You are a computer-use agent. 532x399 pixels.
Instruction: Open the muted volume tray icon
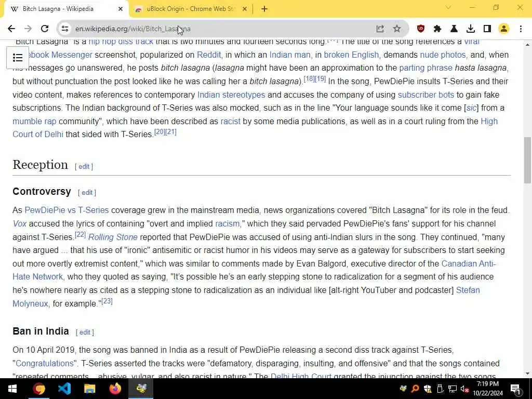tap(465, 389)
